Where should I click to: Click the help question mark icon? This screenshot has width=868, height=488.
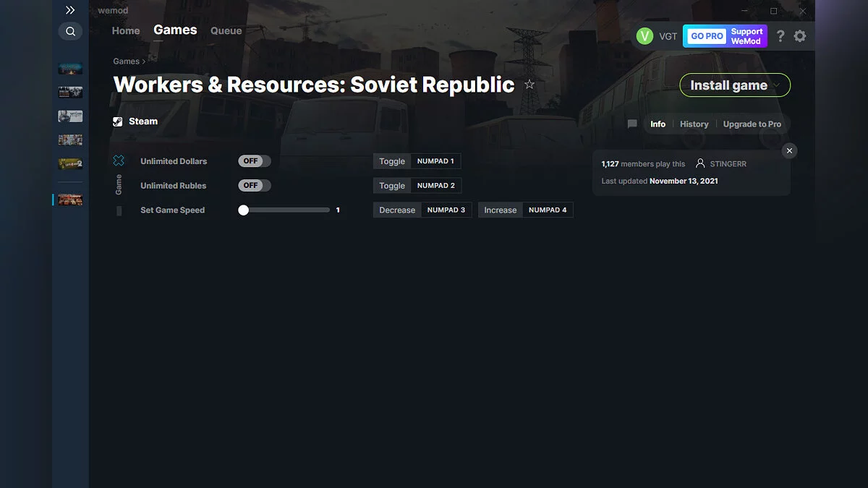[x=780, y=35]
